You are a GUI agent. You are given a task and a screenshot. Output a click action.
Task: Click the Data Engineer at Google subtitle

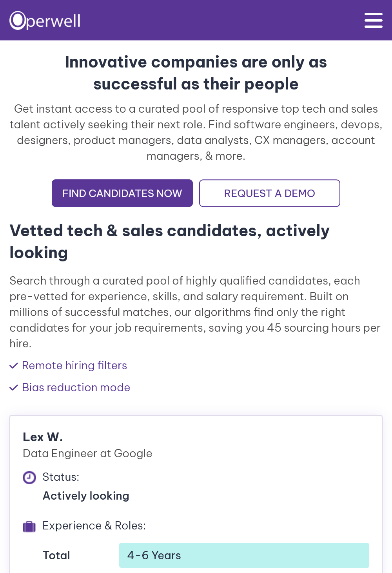tap(87, 453)
